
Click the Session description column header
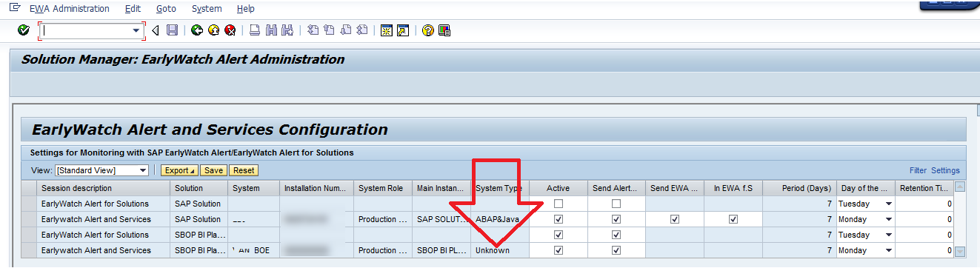(x=103, y=188)
